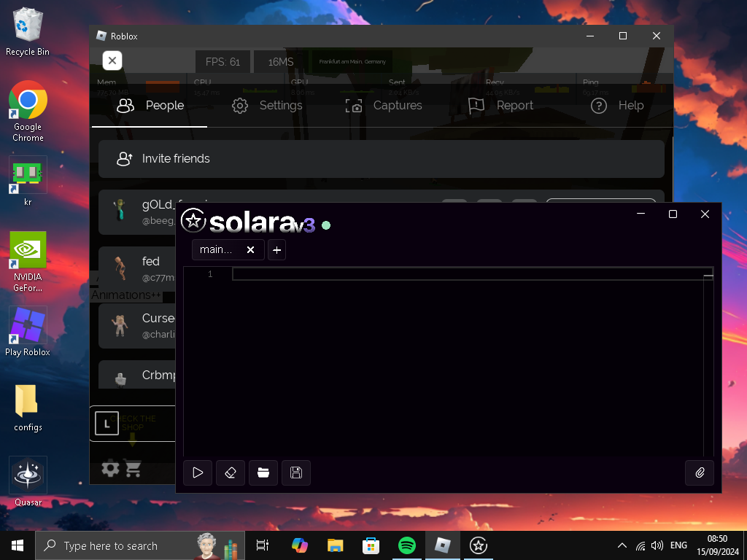Select the Quasar desktop icon
The height and width of the screenshot is (560, 747).
[28, 482]
